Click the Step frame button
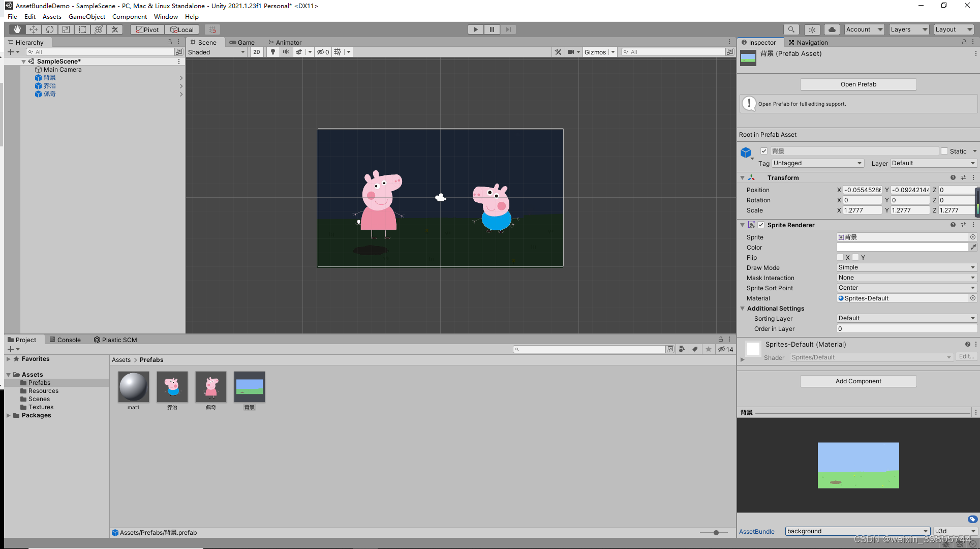The height and width of the screenshot is (549, 980). [x=508, y=29]
